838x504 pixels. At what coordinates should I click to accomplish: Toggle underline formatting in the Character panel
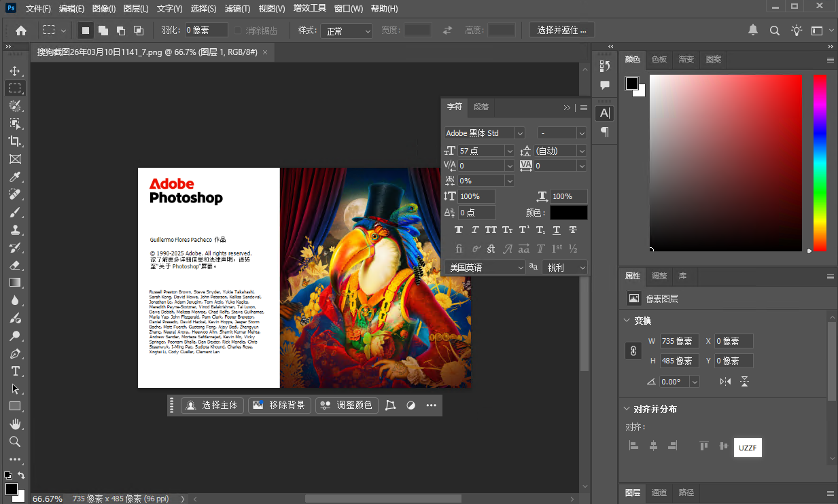(556, 230)
